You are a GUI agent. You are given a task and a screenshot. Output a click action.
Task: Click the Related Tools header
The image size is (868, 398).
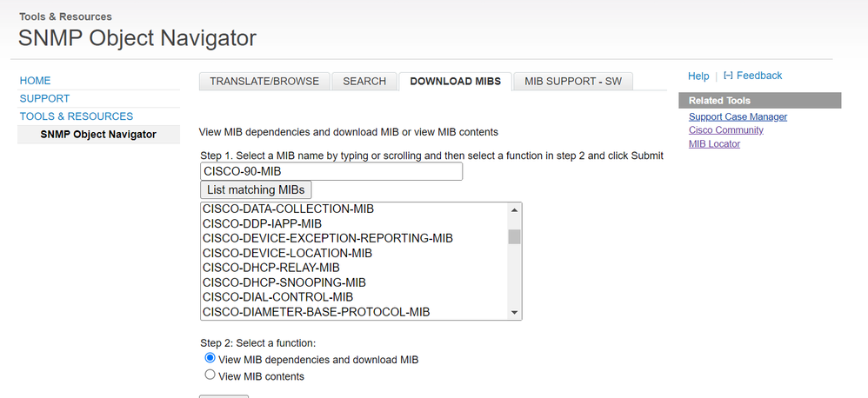coord(759,101)
